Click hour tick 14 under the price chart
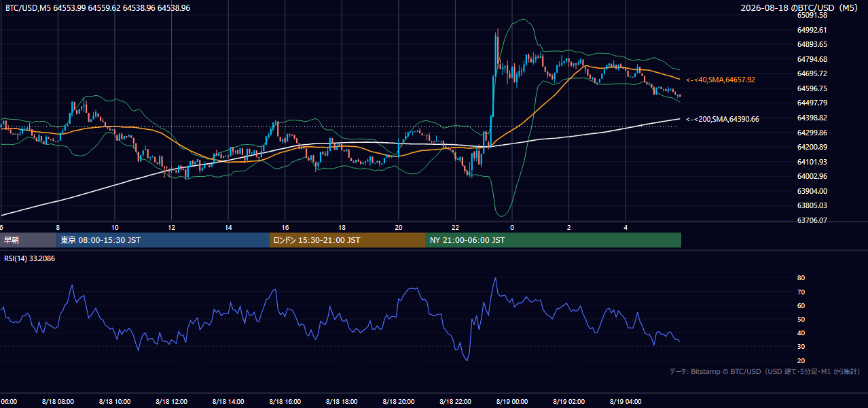The width and height of the screenshot is (868, 408). (228, 228)
